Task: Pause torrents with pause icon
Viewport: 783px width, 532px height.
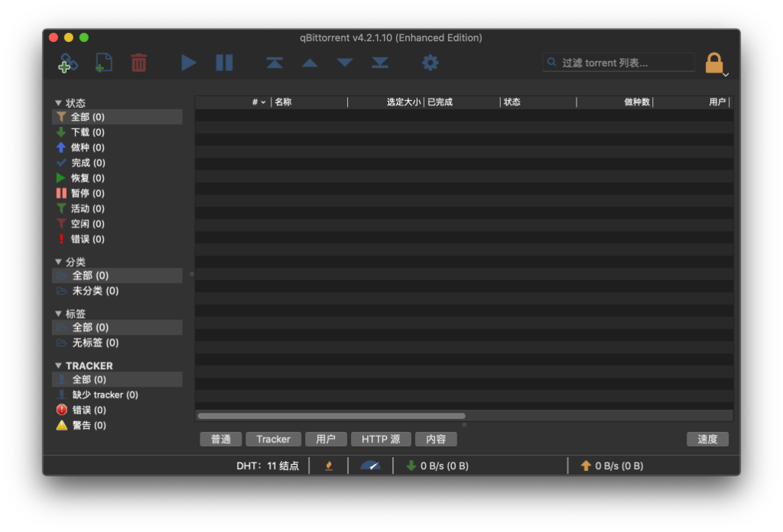Action: (x=224, y=63)
